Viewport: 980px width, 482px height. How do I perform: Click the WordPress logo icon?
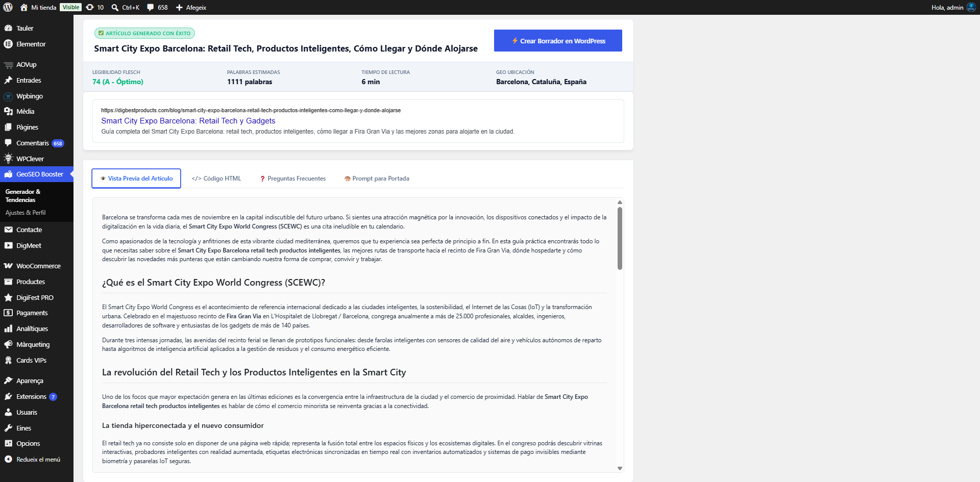pos(8,7)
